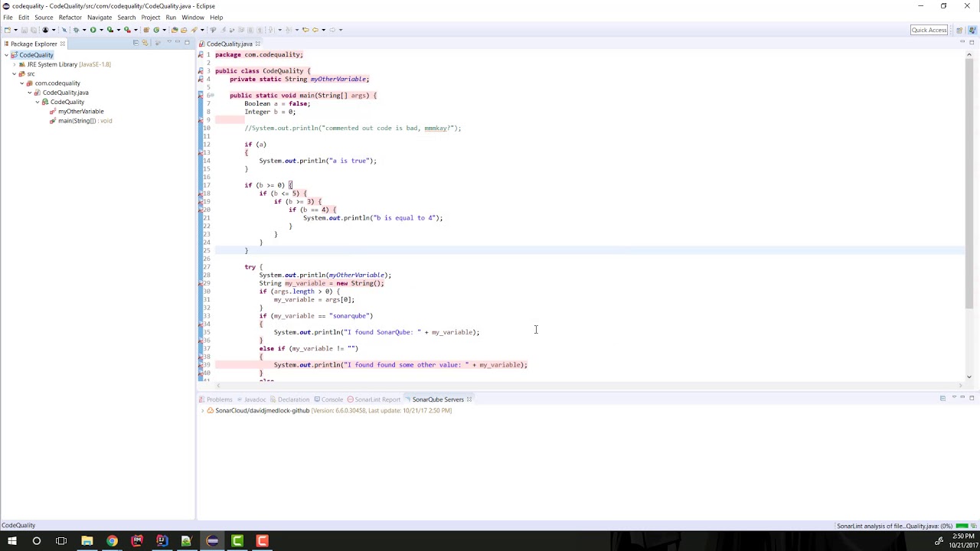Open the Run button dropdown arrow
Image resolution: width=980 pixels, height=551 pixels.
tap(101, 30)
